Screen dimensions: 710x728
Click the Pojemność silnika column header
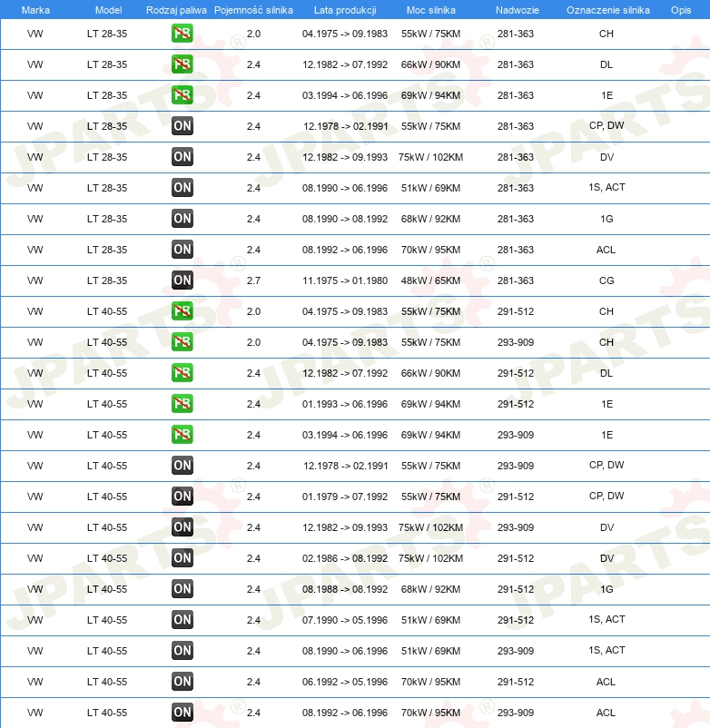click(x=253, y=10)
